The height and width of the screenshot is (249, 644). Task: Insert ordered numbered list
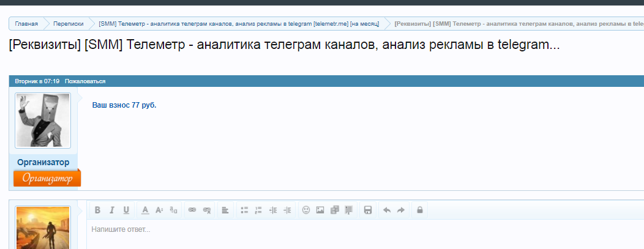[x=258, y=210]
